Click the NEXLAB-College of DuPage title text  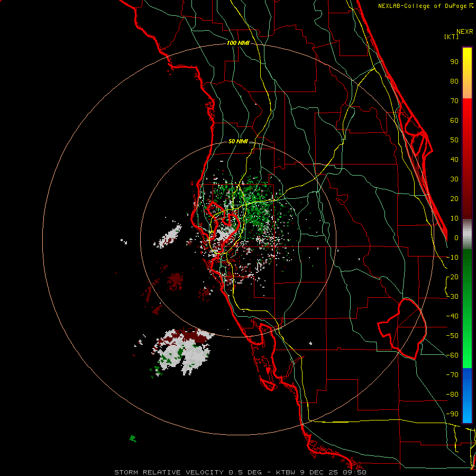(x=425, y=6)
